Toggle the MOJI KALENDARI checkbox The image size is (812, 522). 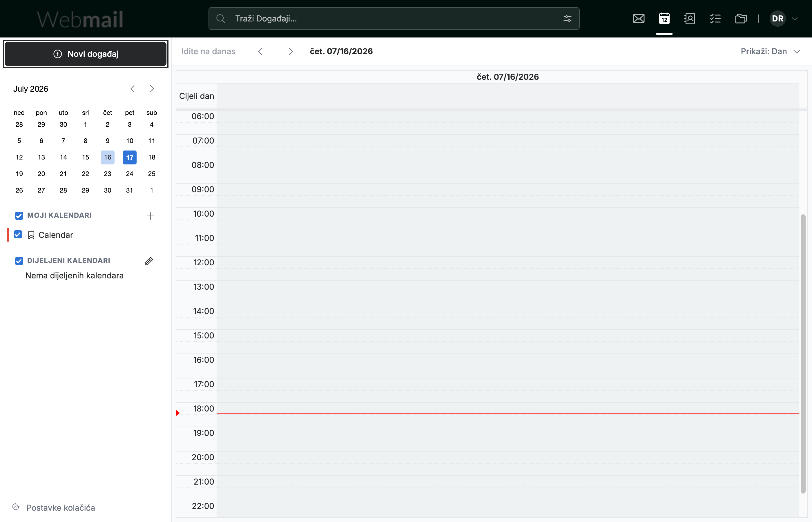(19, 215)
